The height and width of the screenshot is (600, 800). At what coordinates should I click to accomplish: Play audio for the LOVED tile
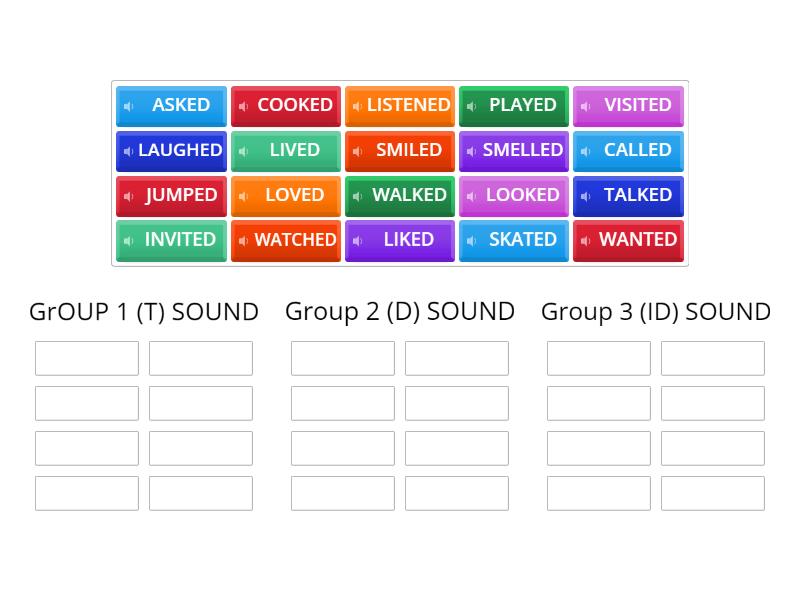[243, 196]
